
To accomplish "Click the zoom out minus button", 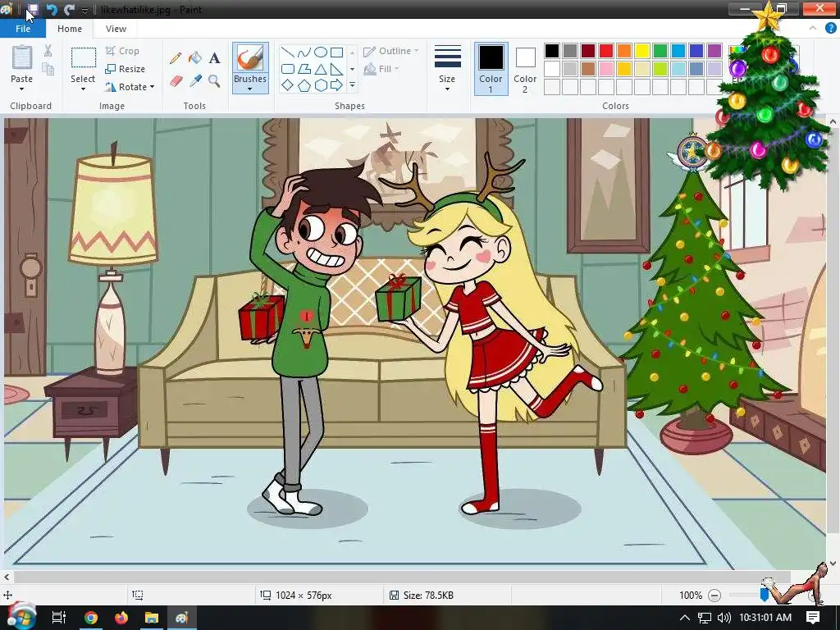I will click(x=714, y=596).
